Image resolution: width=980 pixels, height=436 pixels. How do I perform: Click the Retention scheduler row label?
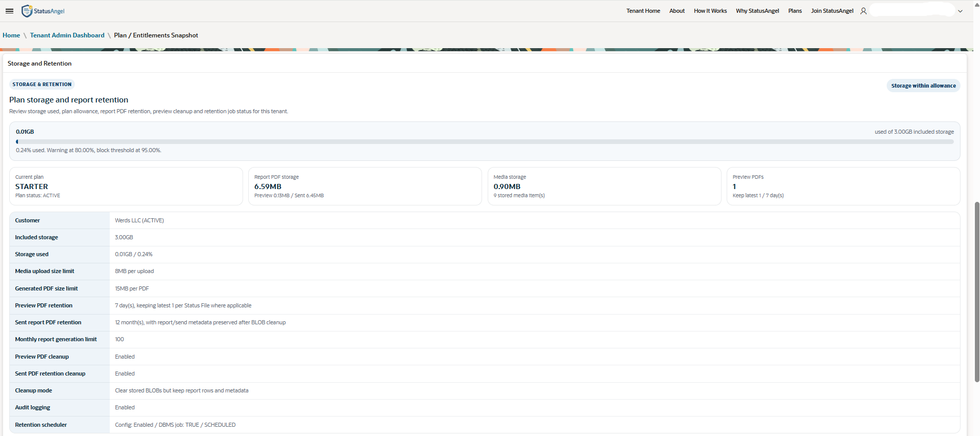[41, 425]
